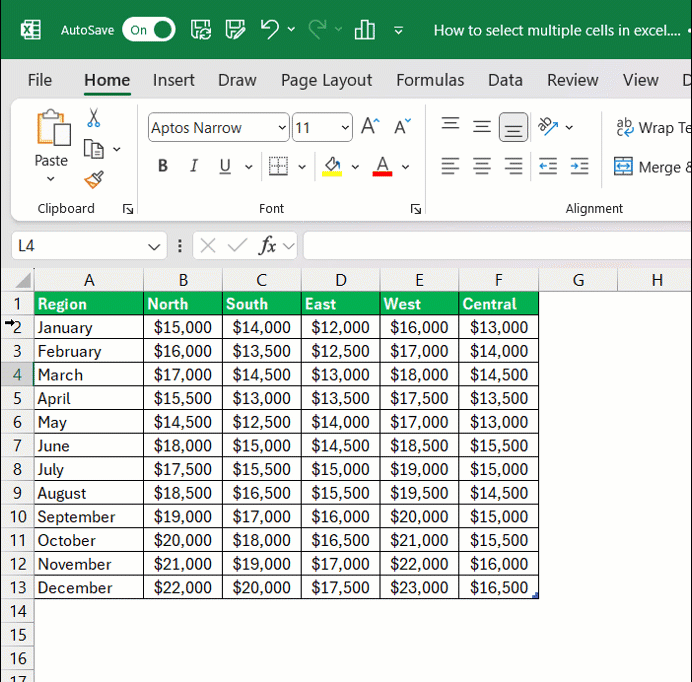Switch to the Data tab
692x682 pixels.
click(x=505, y=80)
